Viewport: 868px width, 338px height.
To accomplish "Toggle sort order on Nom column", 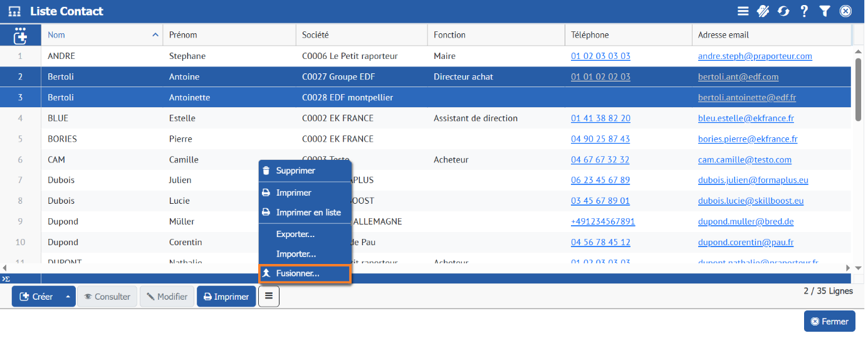I will 155,35.
